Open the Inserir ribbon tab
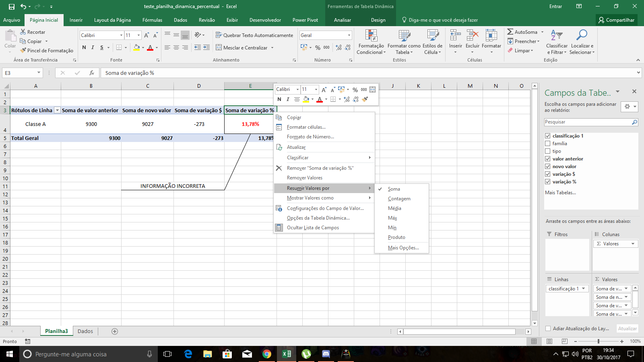The height and width of the screenshot is (362, 644). point(76,20)
